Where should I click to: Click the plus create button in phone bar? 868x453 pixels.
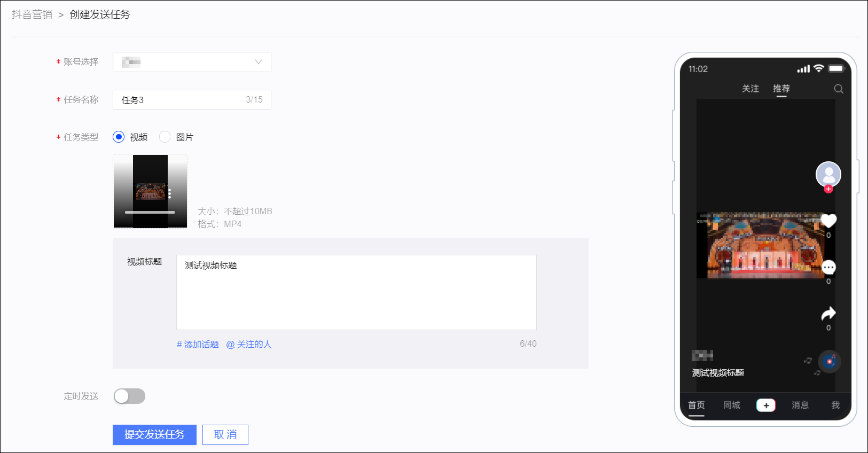click(x=766, y=405)
